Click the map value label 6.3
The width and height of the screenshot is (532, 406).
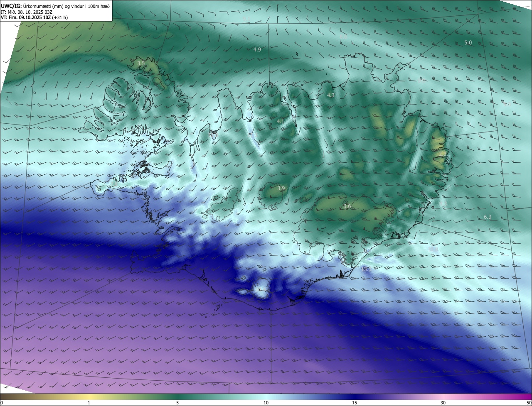point(488,217)
